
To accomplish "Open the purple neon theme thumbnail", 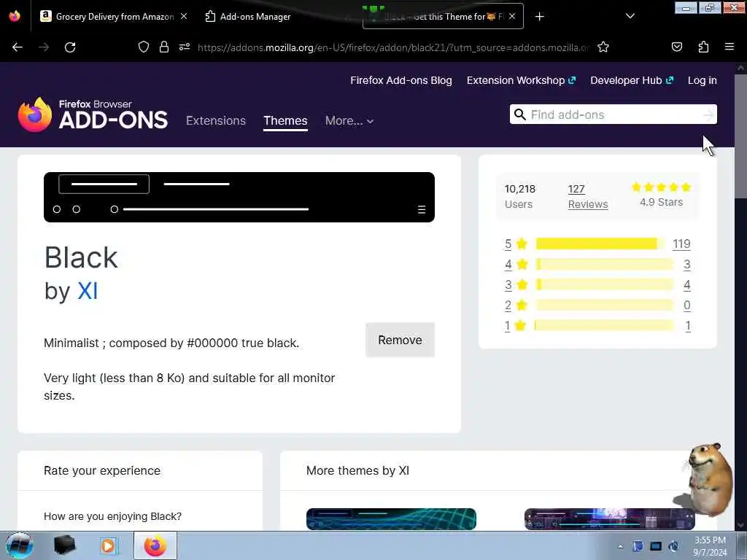I will (609, 519).
